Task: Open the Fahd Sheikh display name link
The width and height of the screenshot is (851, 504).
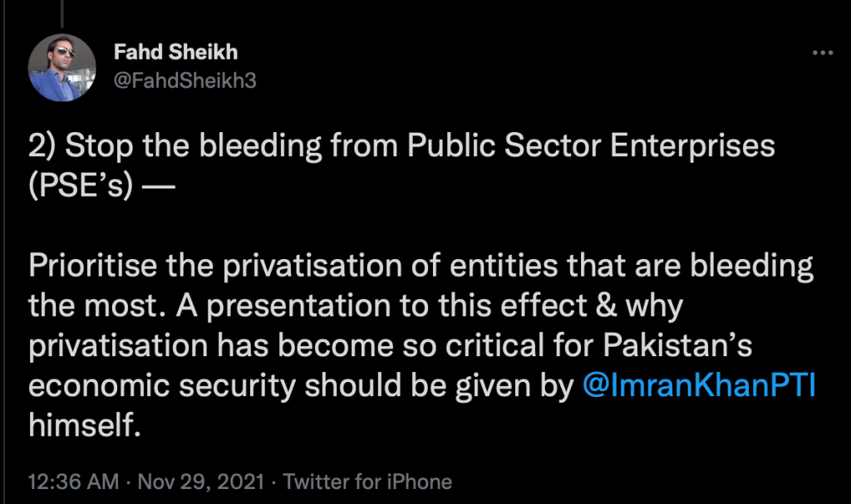Action: pyautogui.click(x=175, y=51)
